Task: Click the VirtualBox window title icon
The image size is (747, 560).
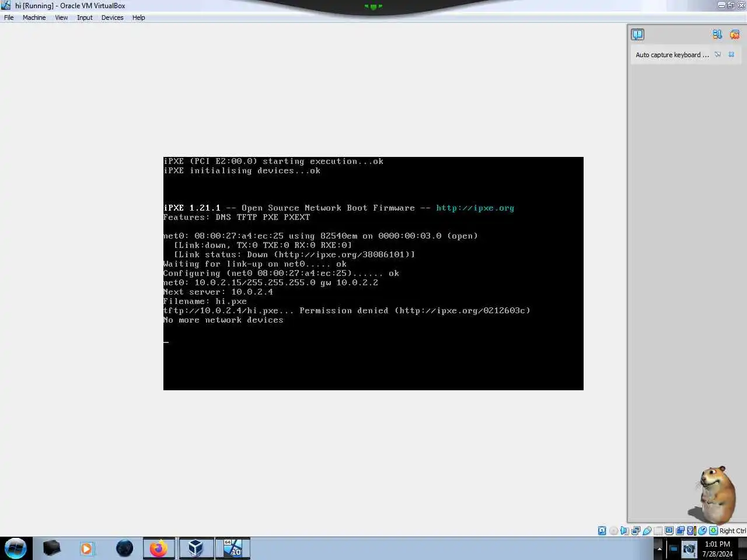Action: (x=6, y=5)
